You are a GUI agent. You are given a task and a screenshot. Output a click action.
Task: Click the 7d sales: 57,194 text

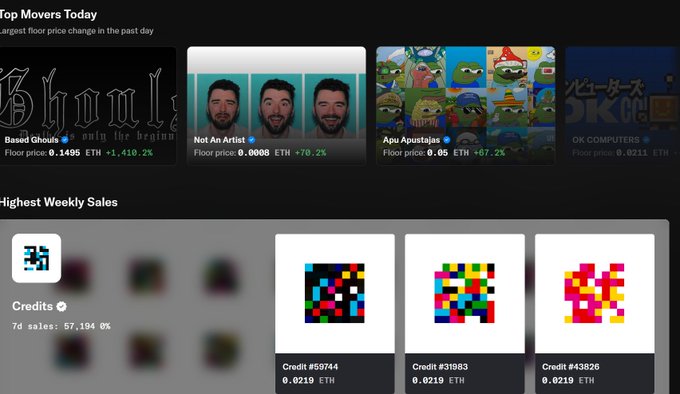click(53, 326)
